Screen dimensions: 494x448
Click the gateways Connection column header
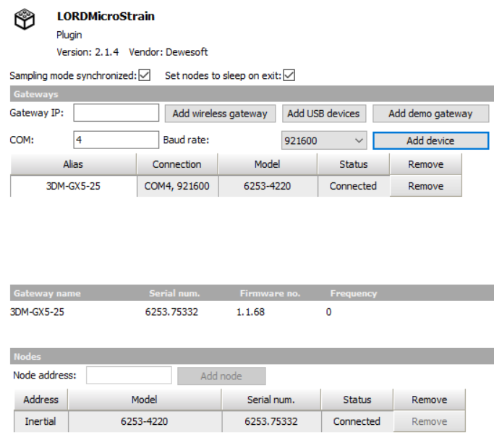point(177,164)
